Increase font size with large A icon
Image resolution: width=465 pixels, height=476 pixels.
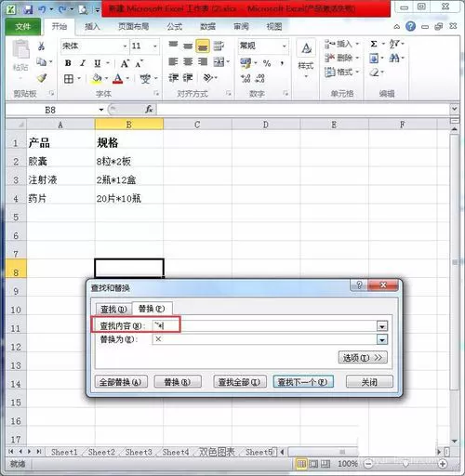pyautogui.click(x=125, y=63)
